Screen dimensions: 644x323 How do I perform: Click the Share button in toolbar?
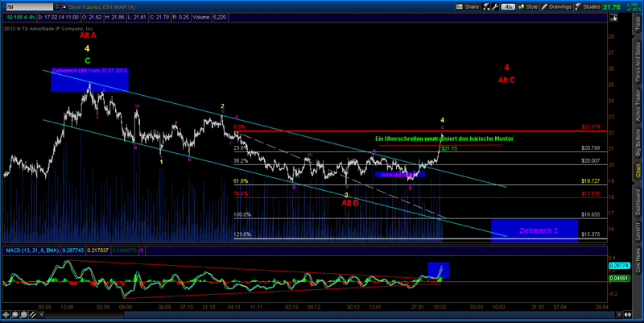point(468,6)
